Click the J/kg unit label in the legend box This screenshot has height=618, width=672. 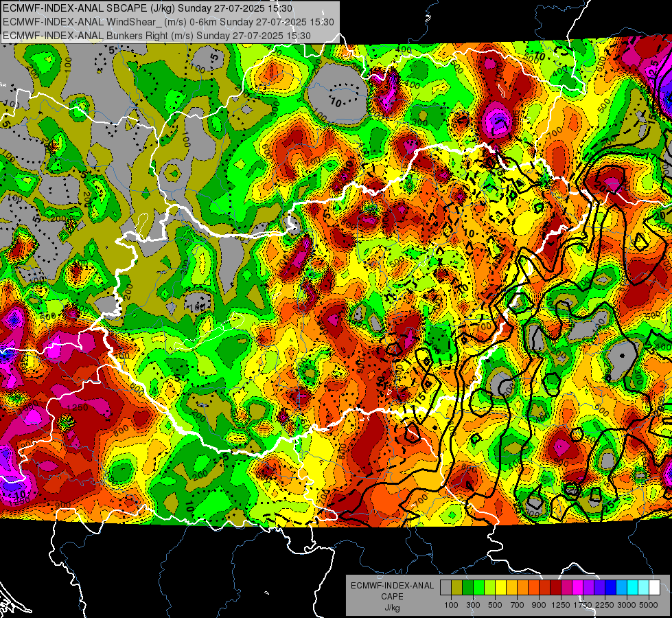coord(392,608)
